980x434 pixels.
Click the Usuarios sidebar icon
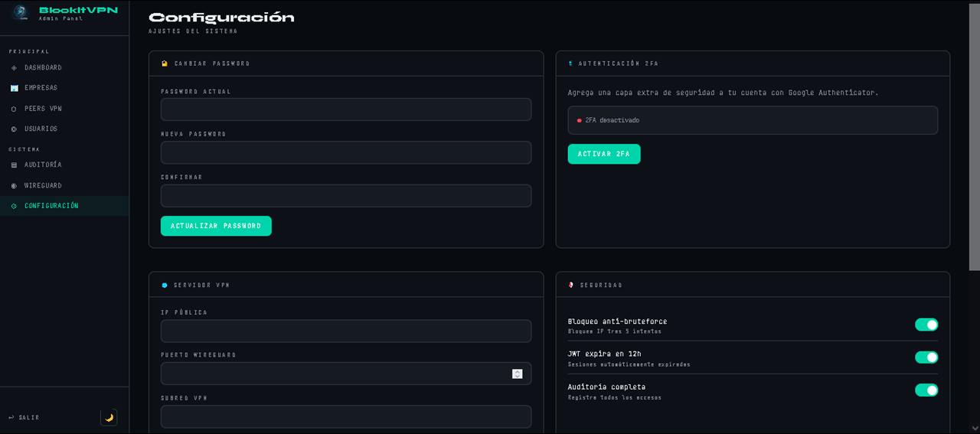(14, 129)
